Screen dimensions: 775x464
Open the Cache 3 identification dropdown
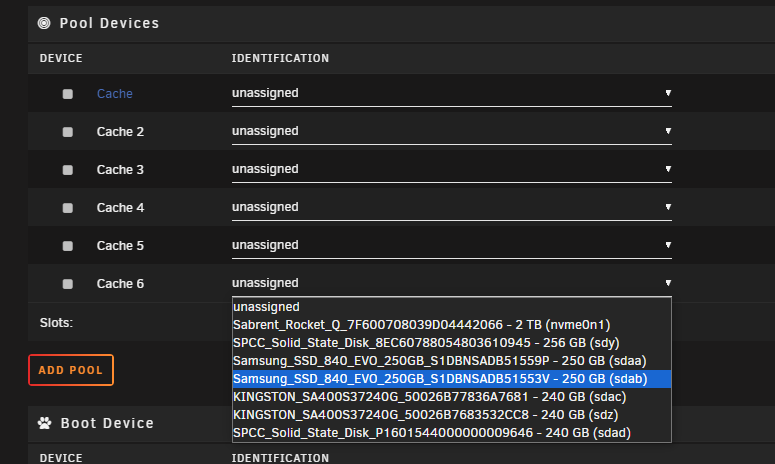452,169
